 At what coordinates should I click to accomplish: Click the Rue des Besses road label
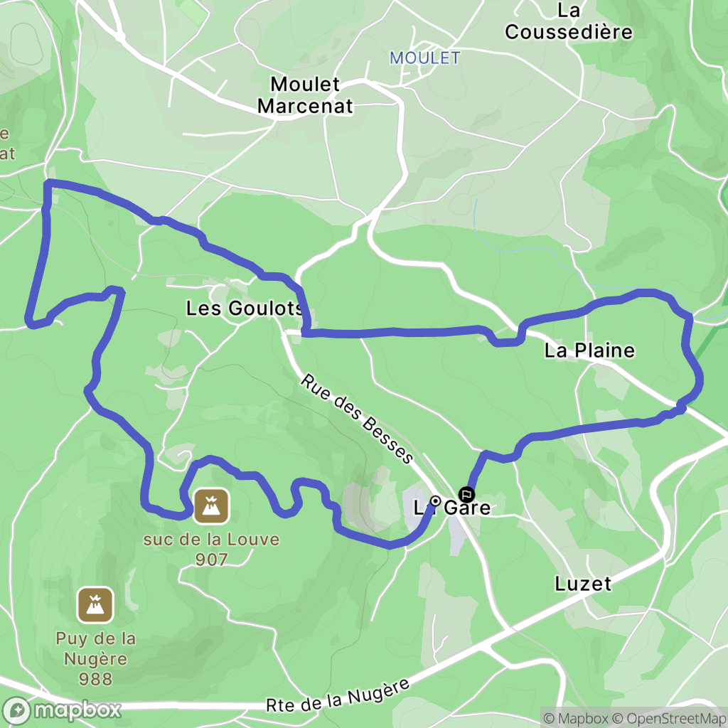(357, 419)
